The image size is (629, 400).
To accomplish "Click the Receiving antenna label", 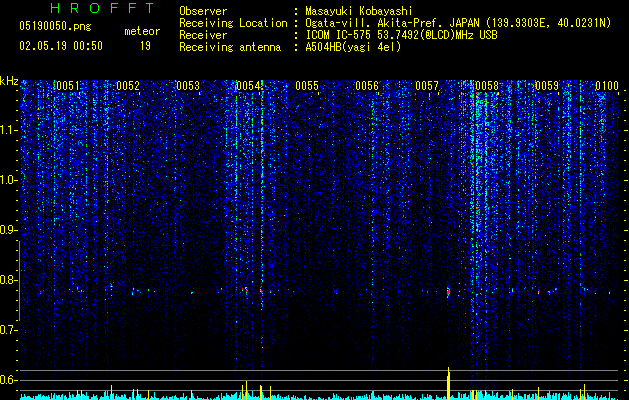I will point(230,47).
